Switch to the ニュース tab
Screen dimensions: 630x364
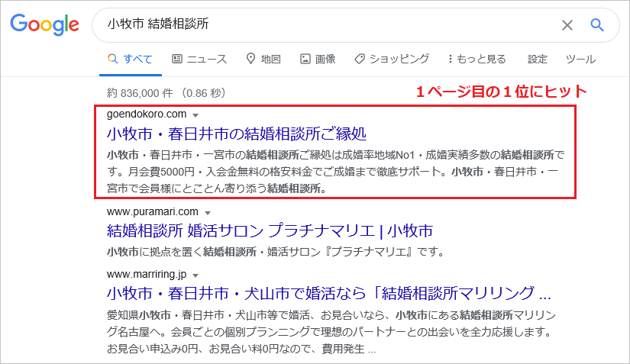tap(199, 59)
